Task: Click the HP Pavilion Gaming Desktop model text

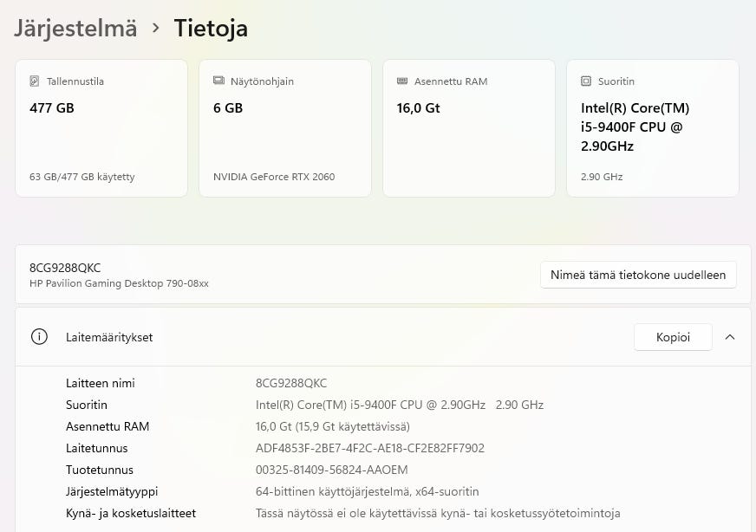Action: point(119,283)
